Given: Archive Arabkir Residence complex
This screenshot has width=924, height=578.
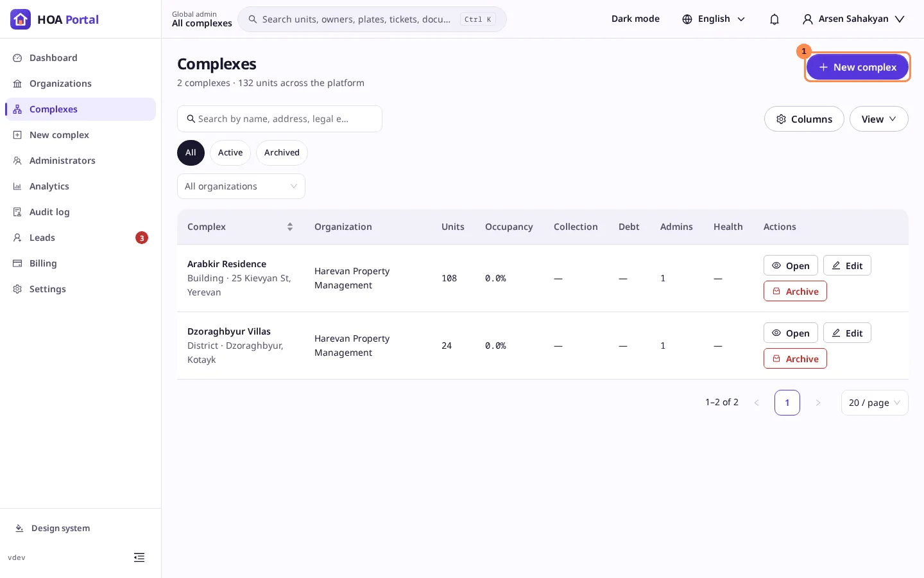Looking at the screenshot, I should coord(795,292).
